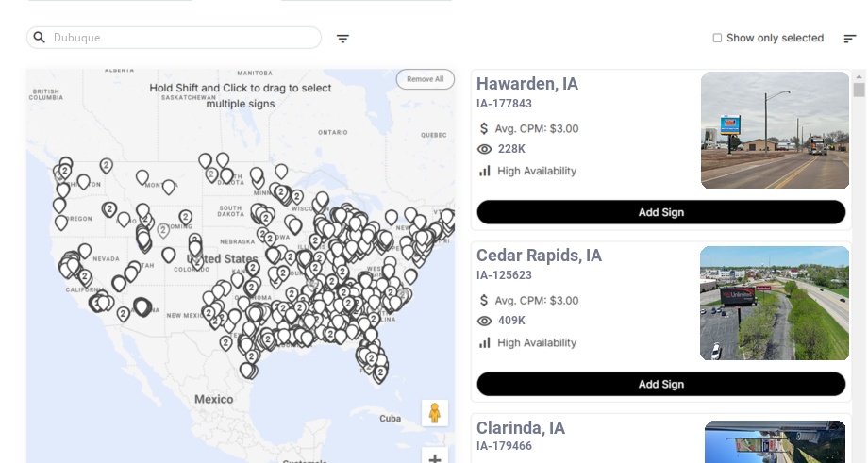Click the map zoom-in plus button
The width and height of the screenshot is (868, 463).
point(435,457)
